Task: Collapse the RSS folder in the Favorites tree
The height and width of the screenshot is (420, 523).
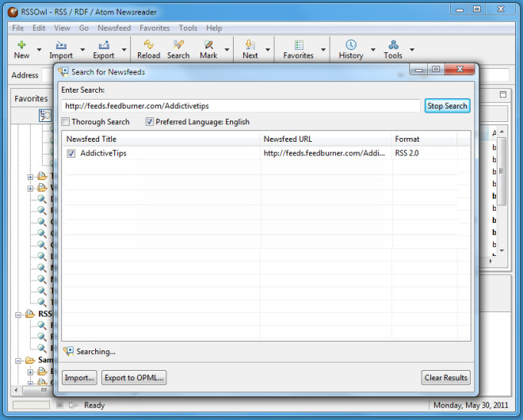Action: point(18,315)
